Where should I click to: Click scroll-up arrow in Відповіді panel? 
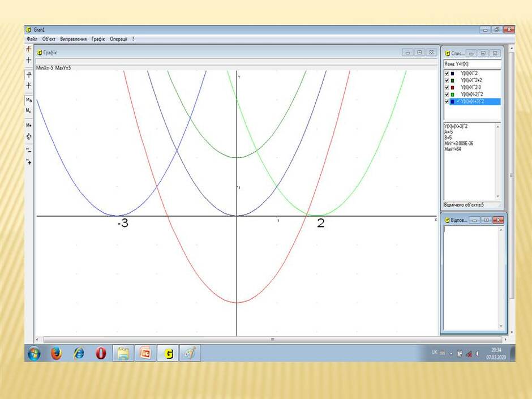point(501,230)
